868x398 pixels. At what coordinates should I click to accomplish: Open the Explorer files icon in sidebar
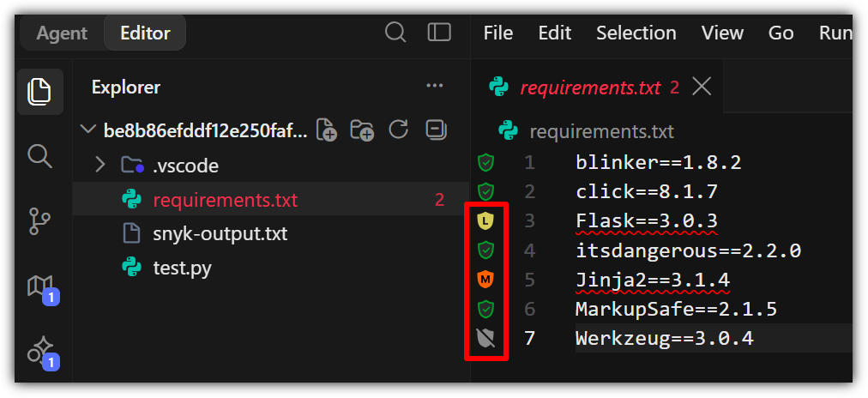[x=39, y=92]
